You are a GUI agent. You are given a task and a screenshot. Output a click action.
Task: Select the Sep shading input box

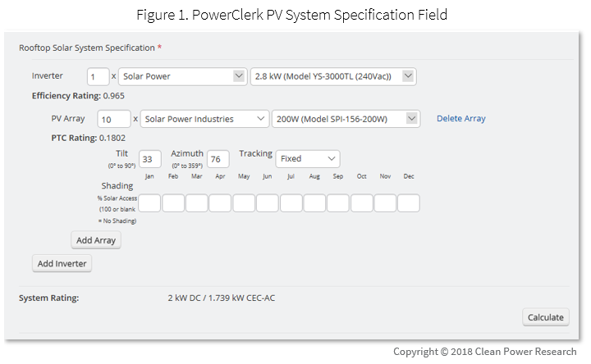(x=338, y=203)
